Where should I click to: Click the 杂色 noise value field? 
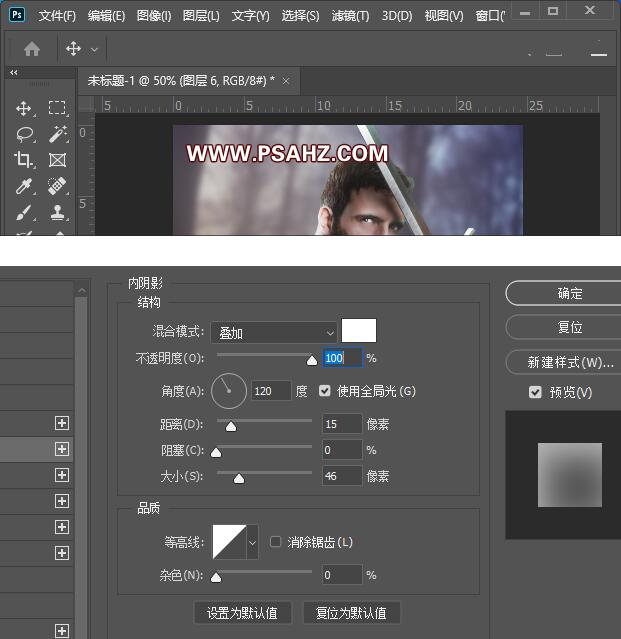tap(342, 575)
